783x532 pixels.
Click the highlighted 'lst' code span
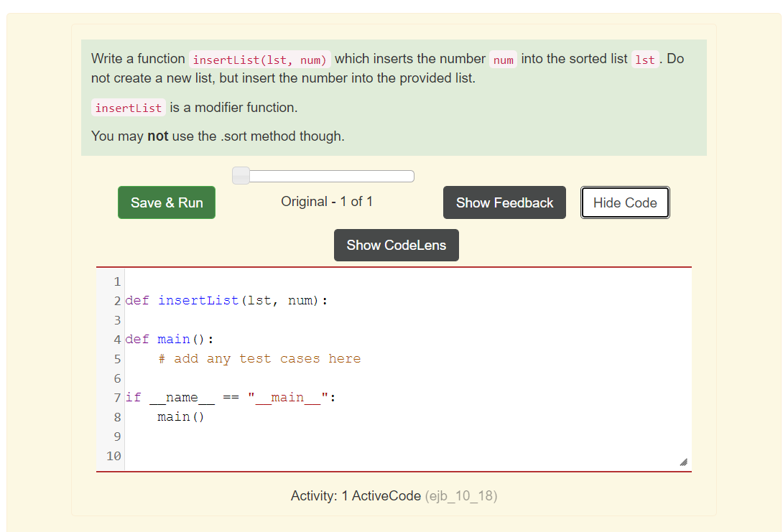coord(644,59)
